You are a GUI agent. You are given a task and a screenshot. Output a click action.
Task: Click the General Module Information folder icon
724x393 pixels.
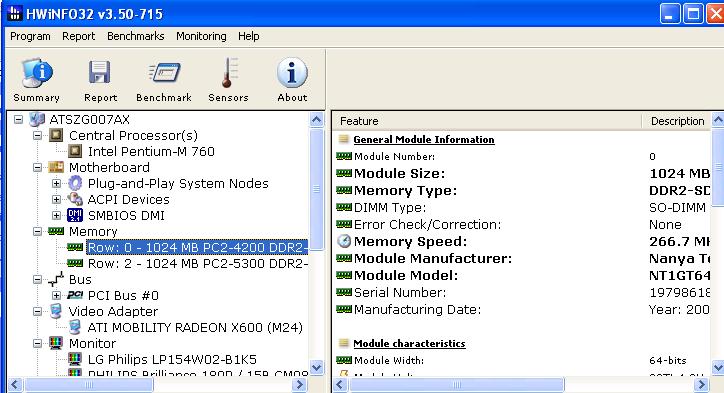click(x=344, y=139)
